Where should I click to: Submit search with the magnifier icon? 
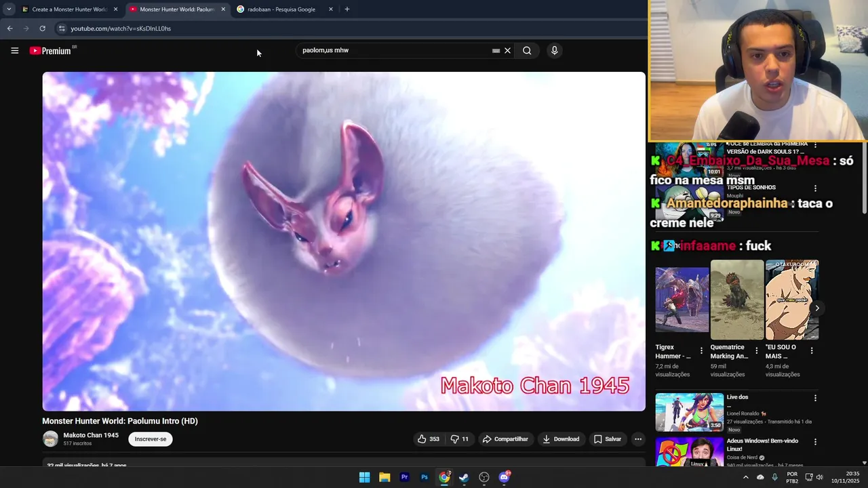527,51
